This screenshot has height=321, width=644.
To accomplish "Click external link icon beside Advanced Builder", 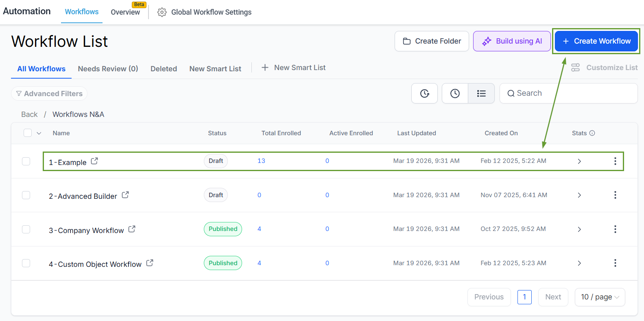I will click(x=125, y=195).
